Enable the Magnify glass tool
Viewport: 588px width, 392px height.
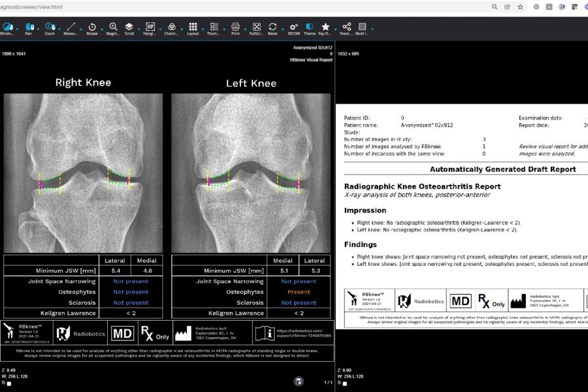tap(113, 27)
